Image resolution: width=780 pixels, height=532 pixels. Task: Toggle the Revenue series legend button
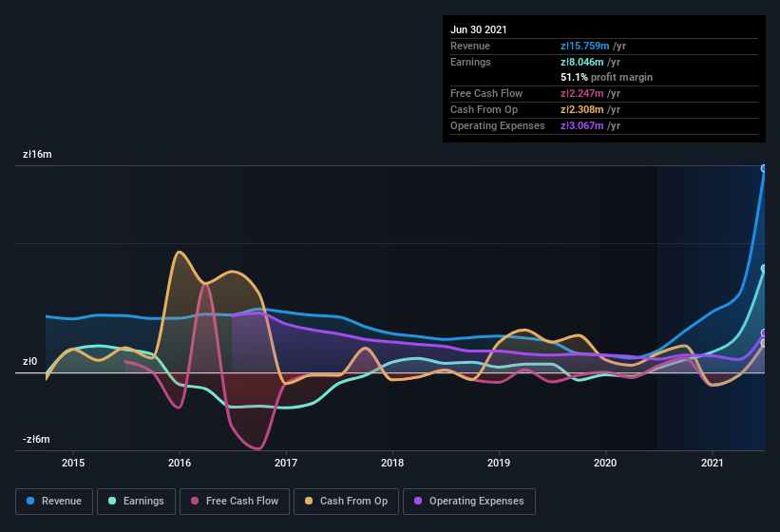click(54, 502)
